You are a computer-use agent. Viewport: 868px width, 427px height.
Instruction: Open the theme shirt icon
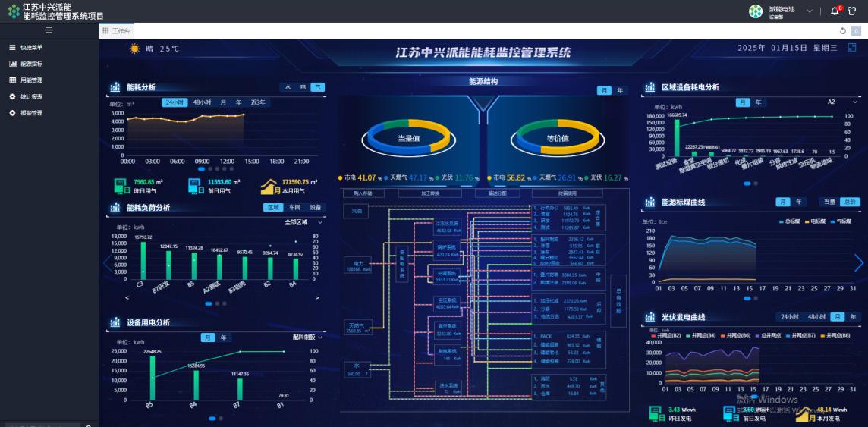[x=851, y=11]
